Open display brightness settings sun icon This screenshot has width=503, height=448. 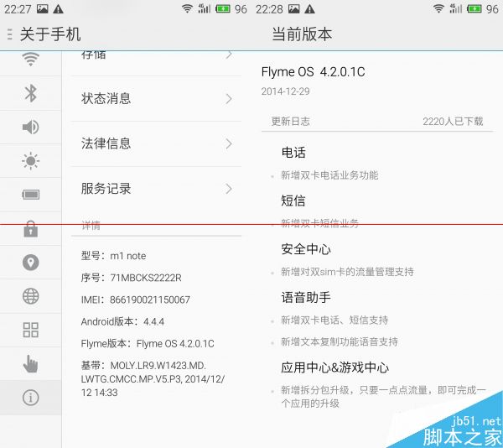[30, 161]
